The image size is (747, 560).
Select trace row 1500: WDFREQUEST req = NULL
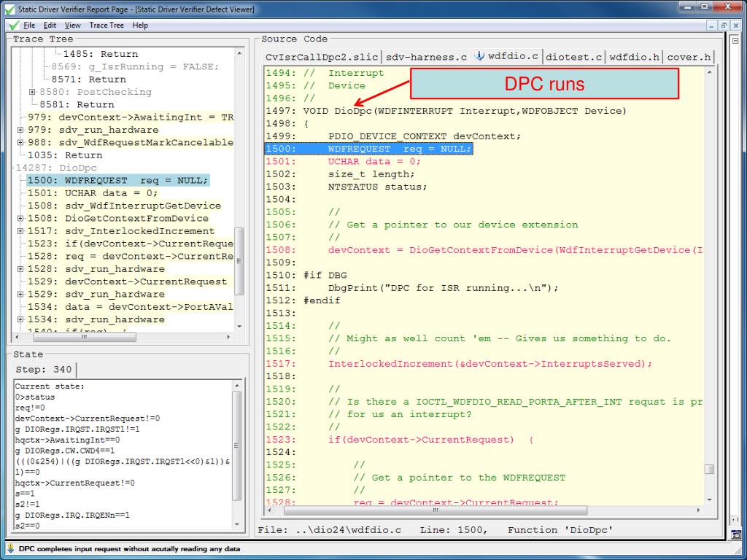pyautogui.click(x=117, y=181)
